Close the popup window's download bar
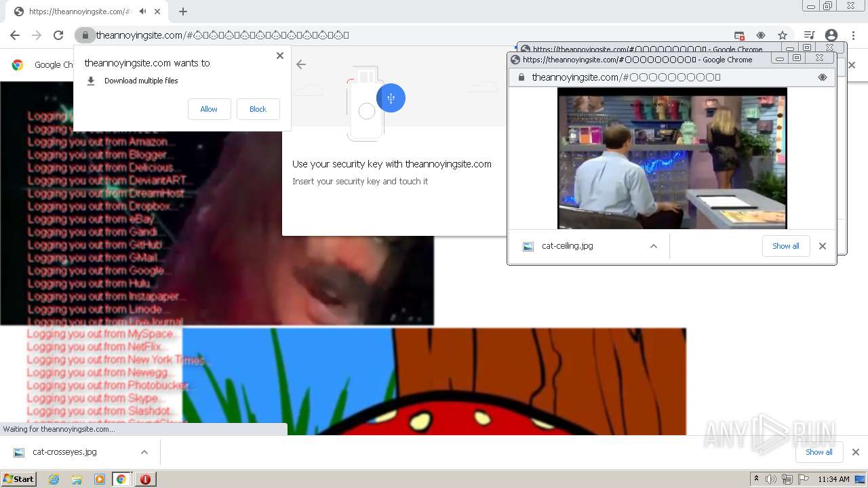This screenshot has height=488, width=868. pyautogui.click(x=823, y=246)
